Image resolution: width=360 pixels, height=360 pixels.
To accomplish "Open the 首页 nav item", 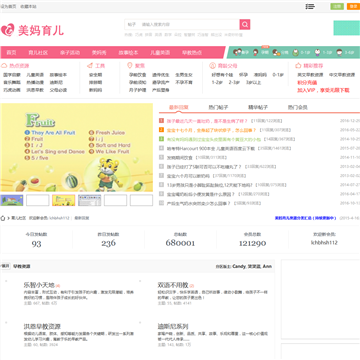I will 12,53.
